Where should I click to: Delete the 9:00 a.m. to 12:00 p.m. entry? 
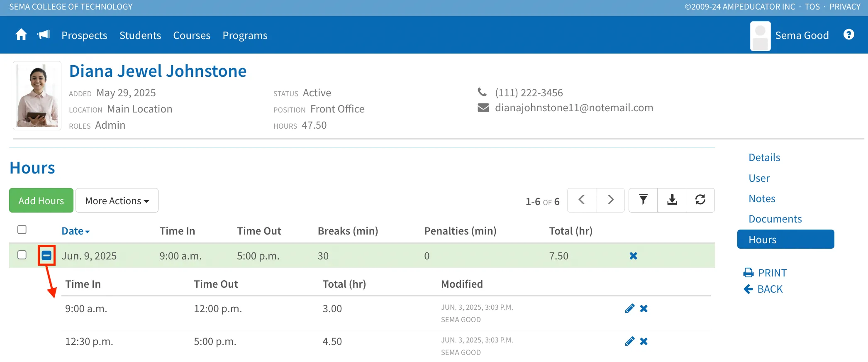[644, 308]
